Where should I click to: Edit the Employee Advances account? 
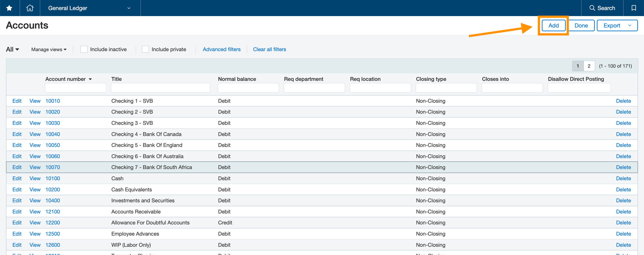tap(17, 234)
